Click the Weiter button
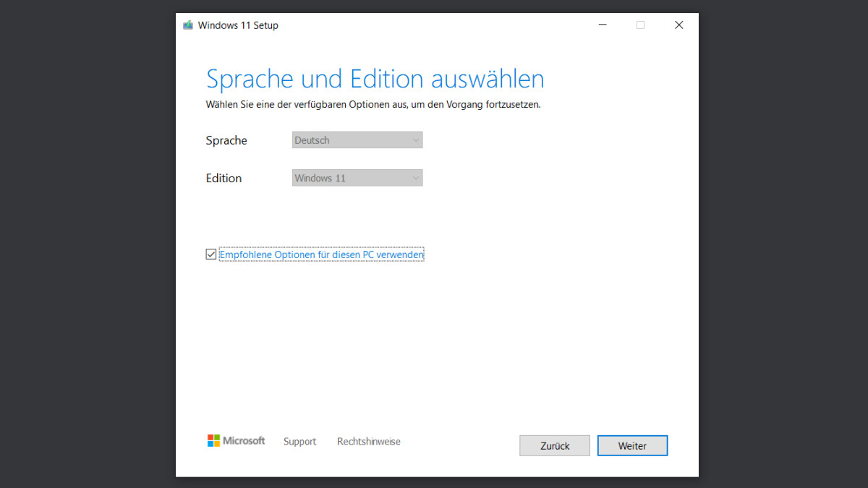 click(632, 446)
